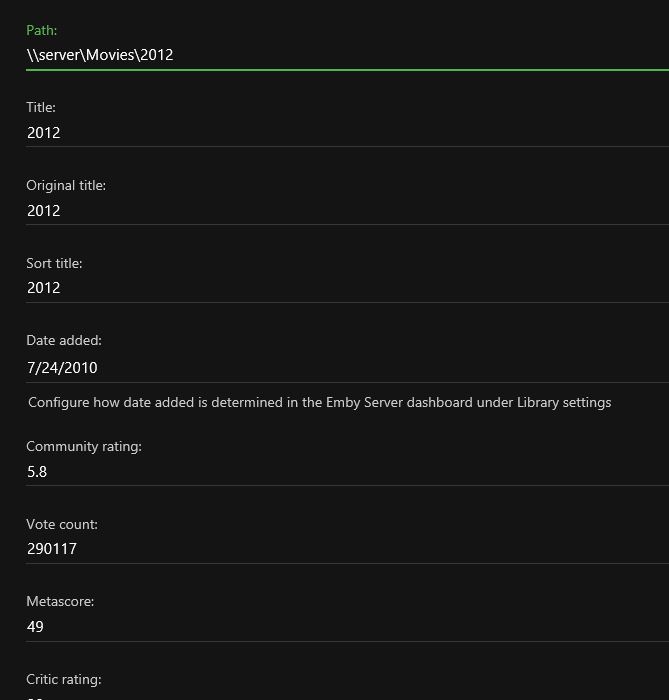The image size is (669, 700).
Task: Click the "Vote count:" label
Action: tap(62, 524)
